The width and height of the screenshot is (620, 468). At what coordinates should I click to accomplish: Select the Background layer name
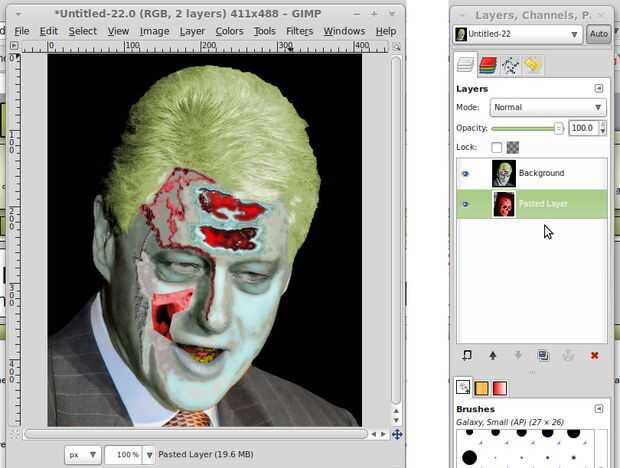(x=541, y=173)
